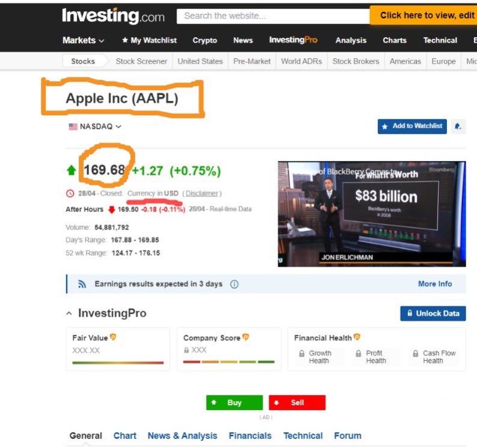Select World ADRs in the sub-navigation
This screenshot has height=448, width=477.
click(302, 61)
